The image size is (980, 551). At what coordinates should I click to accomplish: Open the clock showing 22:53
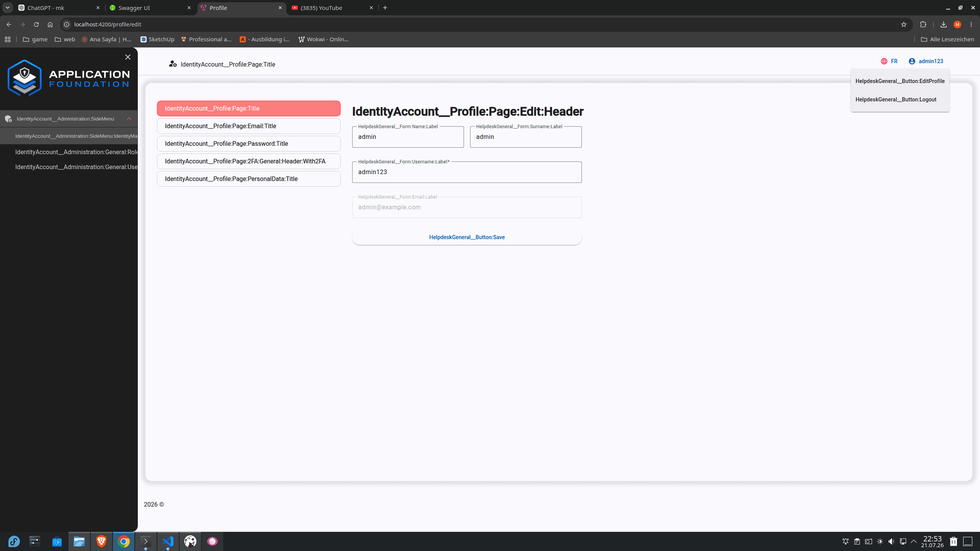(932, 541)
